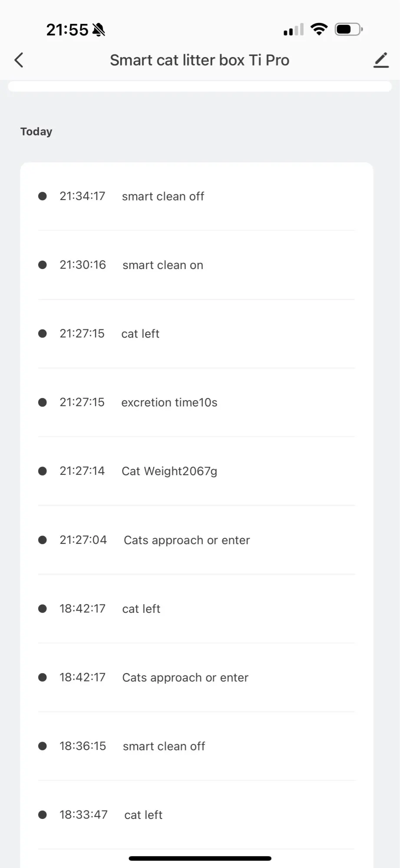Tap the cellular signal bars icon
400x868 pixels.
coord(293,30)
